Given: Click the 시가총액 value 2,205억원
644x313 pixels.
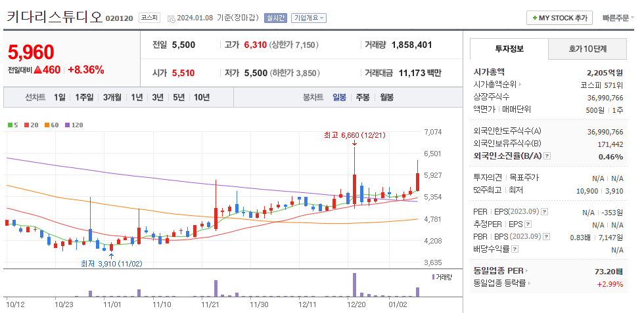Looking at the screenshot, I should [605, 73].
